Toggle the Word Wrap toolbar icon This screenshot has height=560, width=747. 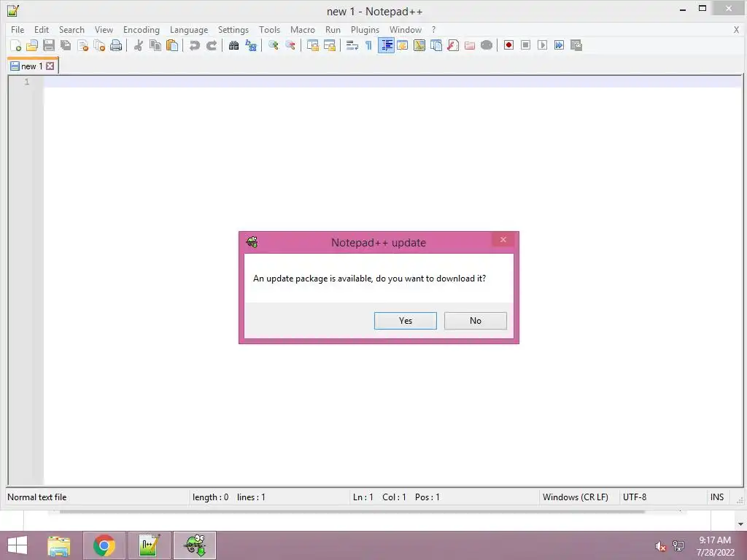[352, 45]
